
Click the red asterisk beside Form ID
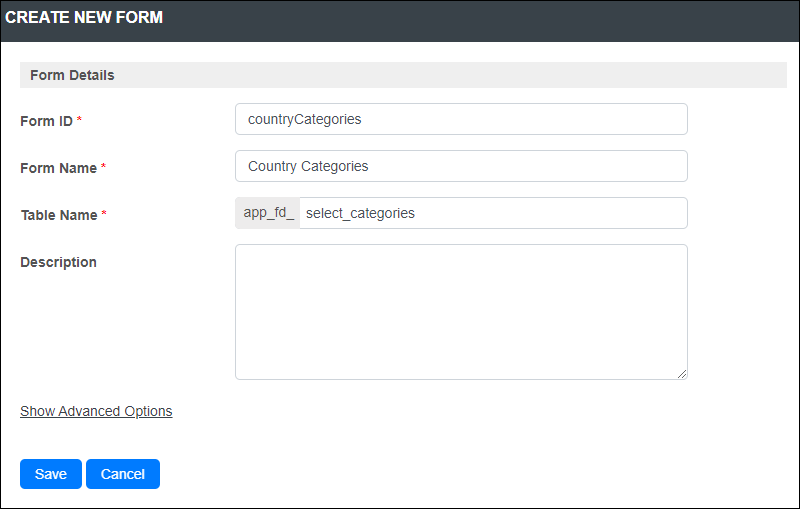pyautogui.click(x=79, y=119)
